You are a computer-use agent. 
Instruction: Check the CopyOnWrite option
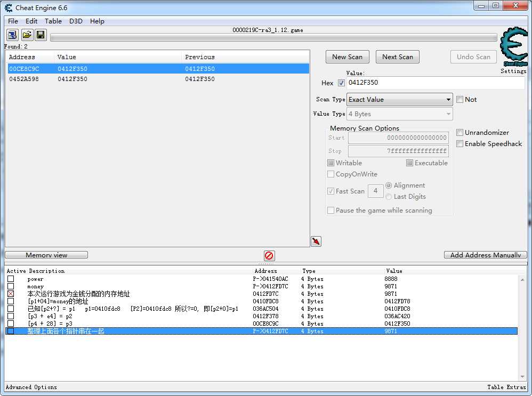331,174
